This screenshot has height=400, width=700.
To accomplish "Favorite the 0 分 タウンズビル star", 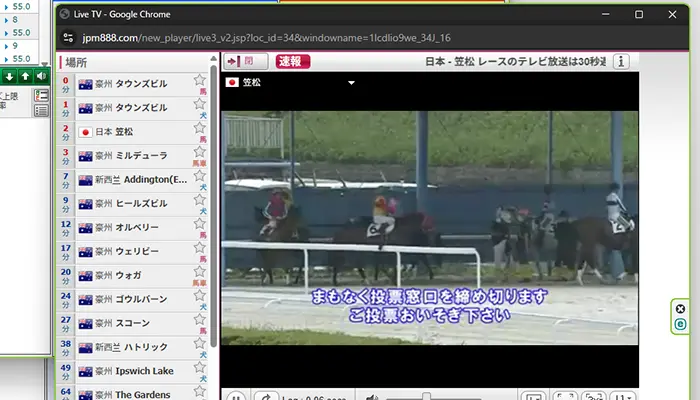I will point(200,80).
